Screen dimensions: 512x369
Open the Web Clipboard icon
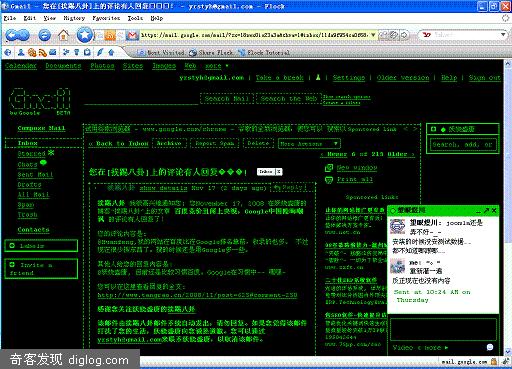pyautogui.click(x=87, y=52)
